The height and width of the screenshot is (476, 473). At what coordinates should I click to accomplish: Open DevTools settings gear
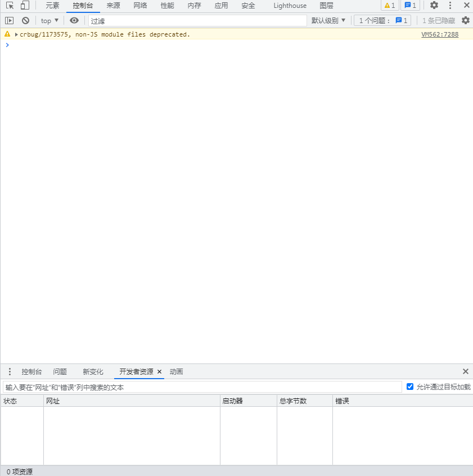tap(433, 5)
